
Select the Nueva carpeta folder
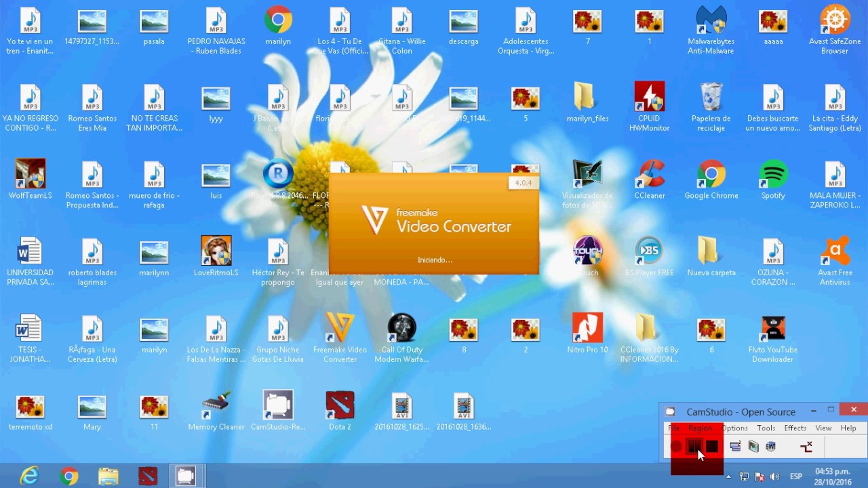[711, 257]
